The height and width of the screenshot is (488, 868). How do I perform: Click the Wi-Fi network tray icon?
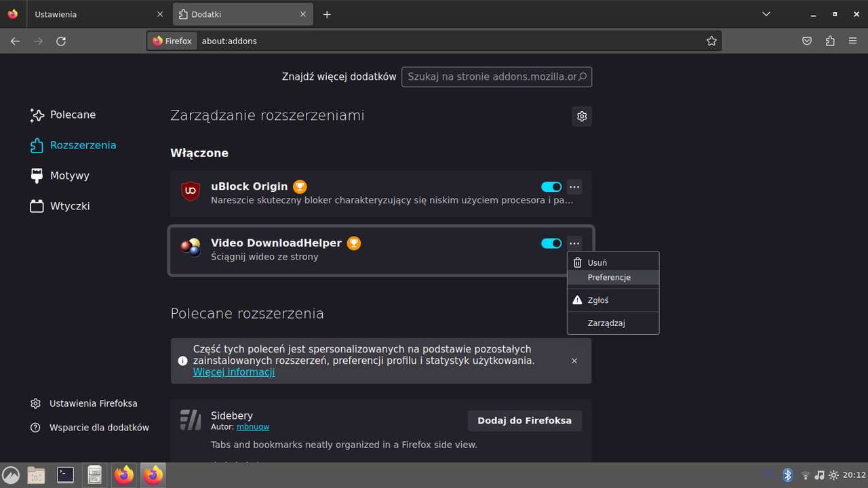click(806, 476)
